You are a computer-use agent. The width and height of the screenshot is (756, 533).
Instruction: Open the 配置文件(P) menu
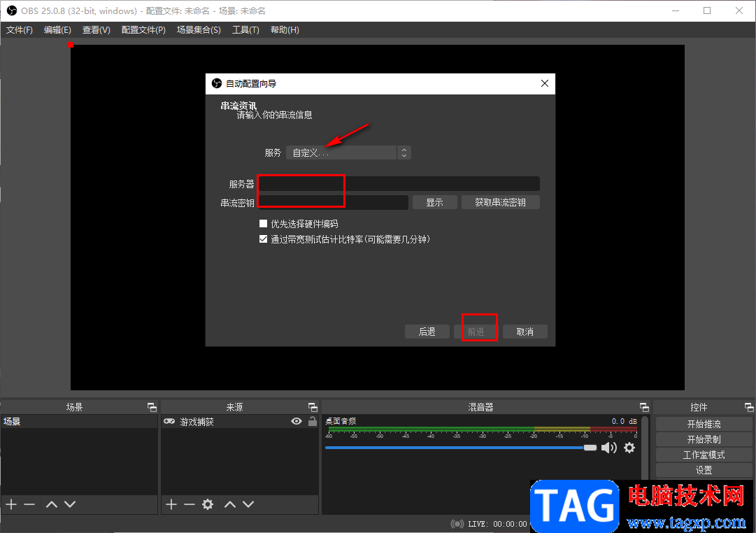coord(143,30)
